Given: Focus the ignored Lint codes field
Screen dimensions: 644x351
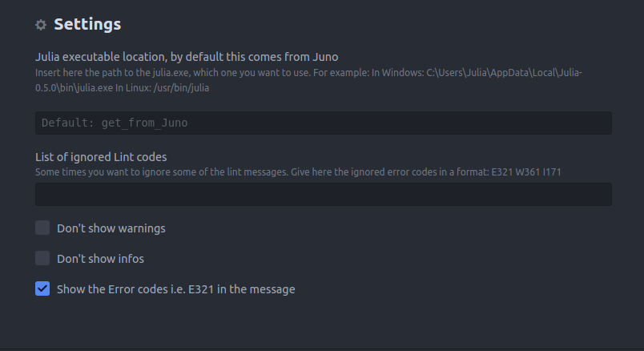Looking at the screenshot, I should (x=323, y=194).
